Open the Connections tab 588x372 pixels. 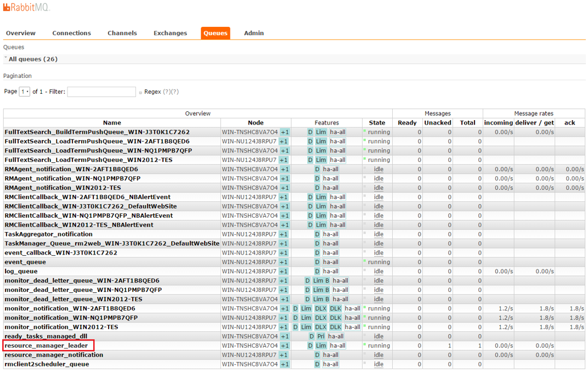pyautogui.click(x=71, y=33)
